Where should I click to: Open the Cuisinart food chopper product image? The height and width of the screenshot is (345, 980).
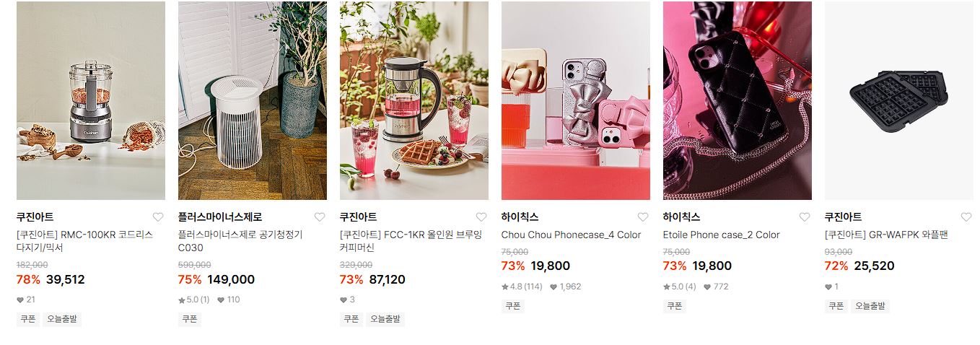[x=91, y=100]
